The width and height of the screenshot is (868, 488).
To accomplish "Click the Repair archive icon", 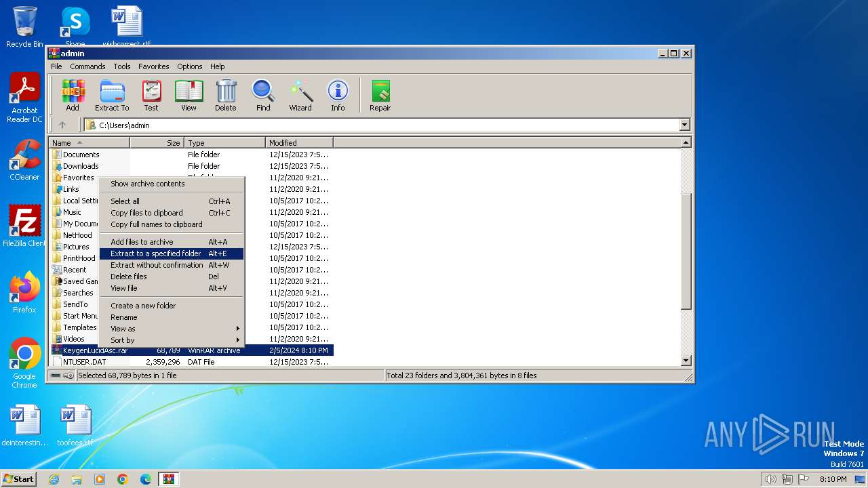I will [380, 95].
